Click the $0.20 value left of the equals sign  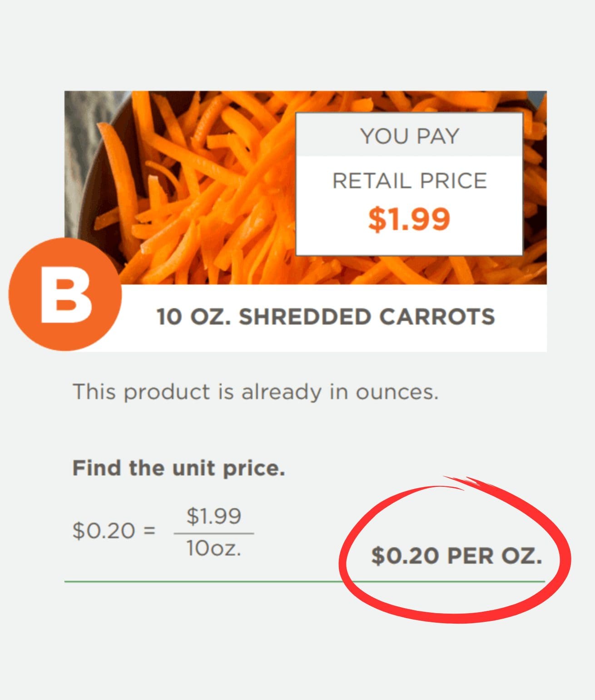[x=104, y=530]
